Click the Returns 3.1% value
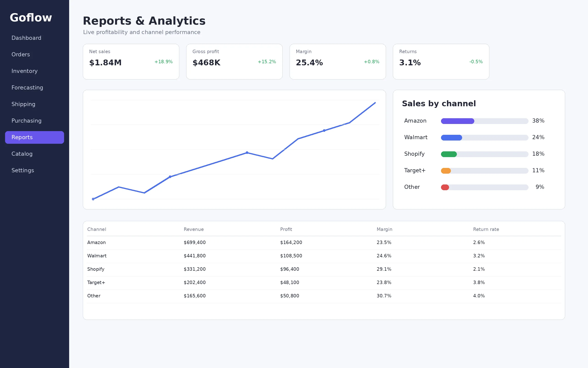 point(410,63)
